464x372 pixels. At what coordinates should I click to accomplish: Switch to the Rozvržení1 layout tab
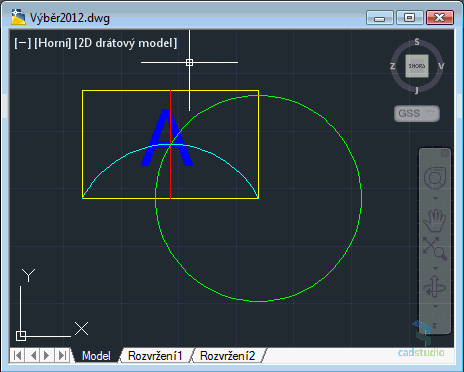[x=155, y=356]
